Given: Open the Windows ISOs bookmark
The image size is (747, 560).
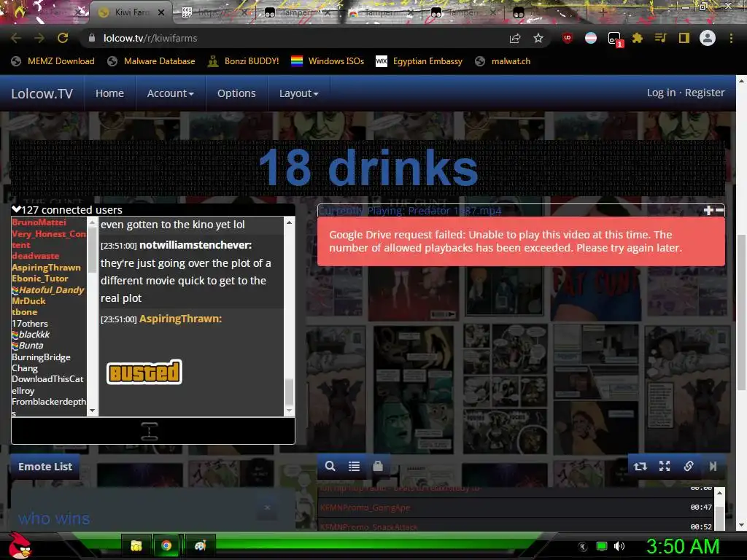Looking at the screenshot, I should click(x=328, y=61).
